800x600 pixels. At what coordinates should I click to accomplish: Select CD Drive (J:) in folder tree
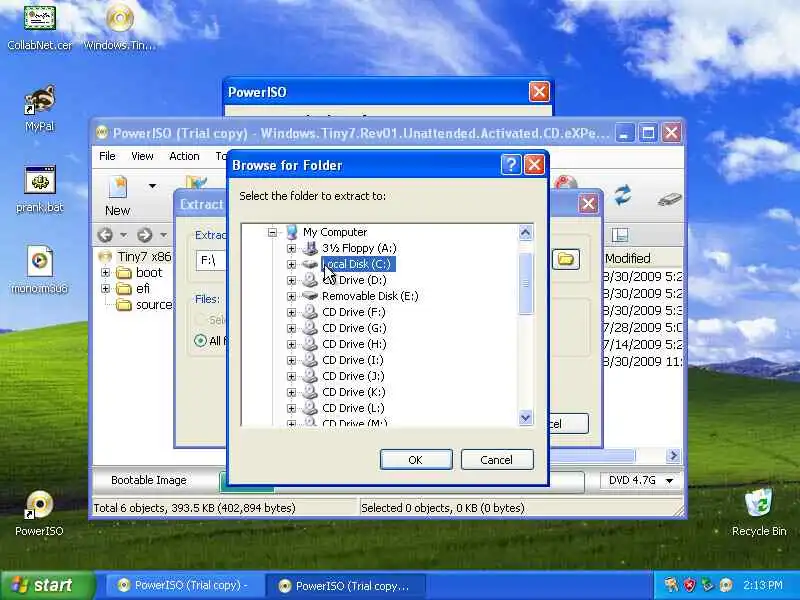pos(353,376)
